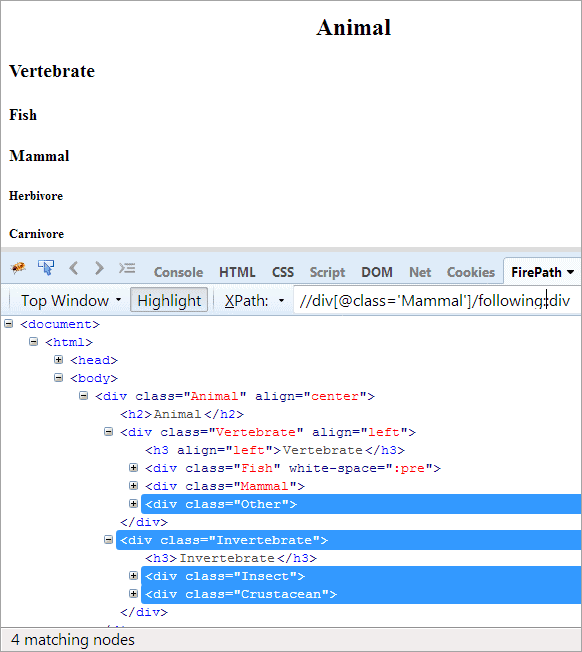Select the div class Fish row text
This screenshot has width=582, height=652.
[293, 468]
